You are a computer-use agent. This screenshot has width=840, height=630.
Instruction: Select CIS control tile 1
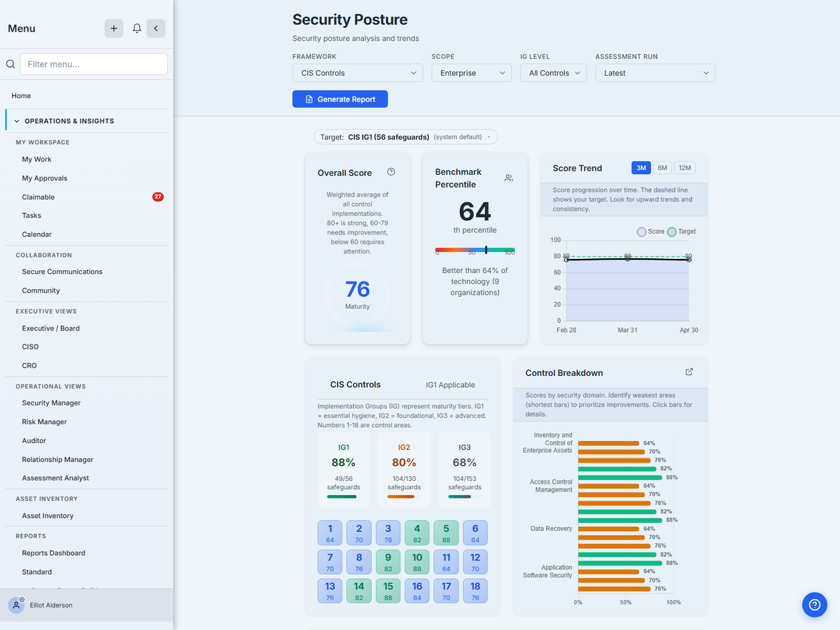click(330, 533)
